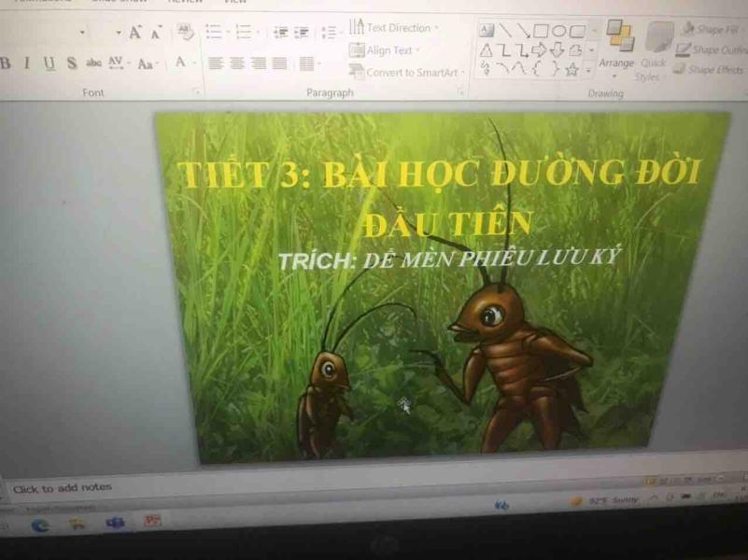Open Microsoft Edge from taskbar
The width and height of the screenshot is (748, 560).
tap(40, 525)
